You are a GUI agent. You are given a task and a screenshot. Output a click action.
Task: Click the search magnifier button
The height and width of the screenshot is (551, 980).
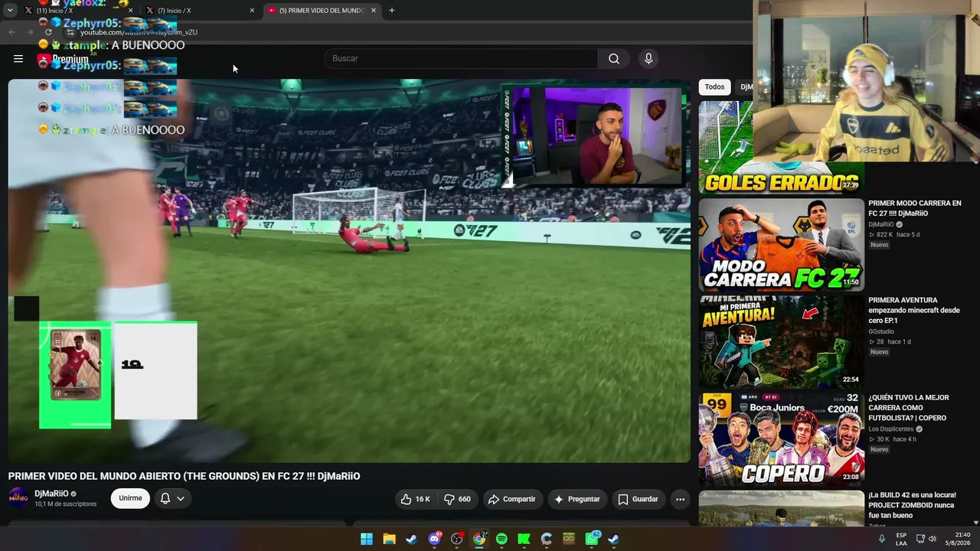(614, 59)
